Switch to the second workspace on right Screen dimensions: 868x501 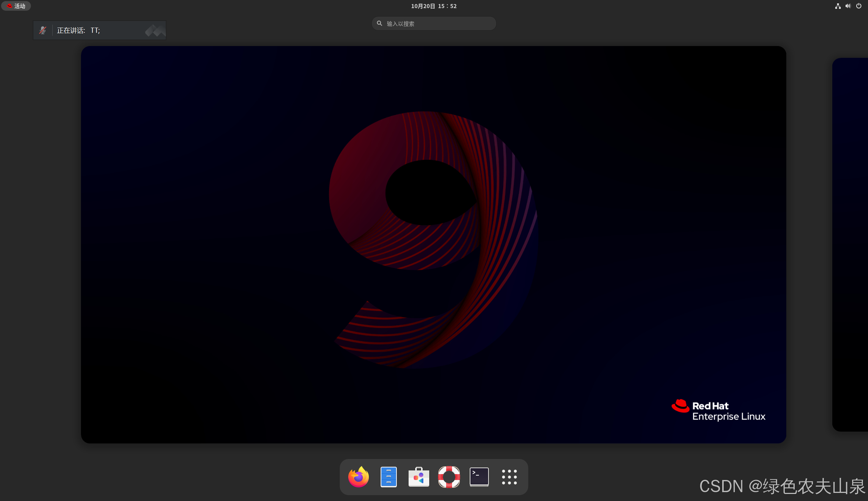pyautogui.click(x=850, y=244)
